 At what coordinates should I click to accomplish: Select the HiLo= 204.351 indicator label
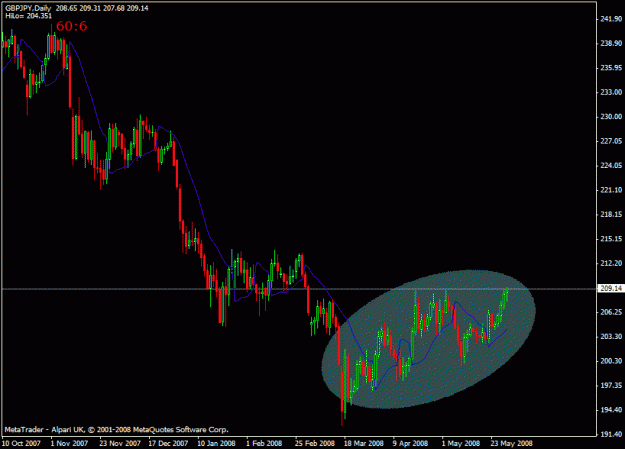[x=29, y=16]
